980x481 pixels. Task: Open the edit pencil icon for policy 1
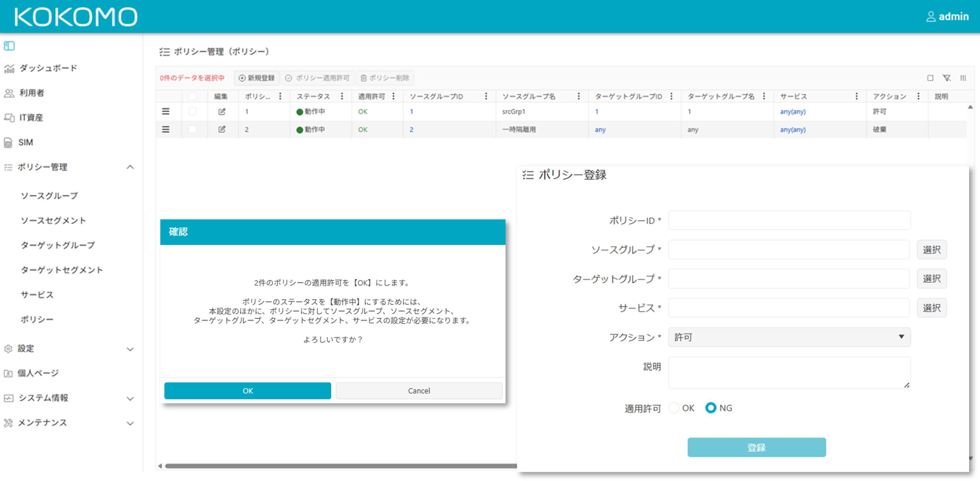(x=222, y=112)
